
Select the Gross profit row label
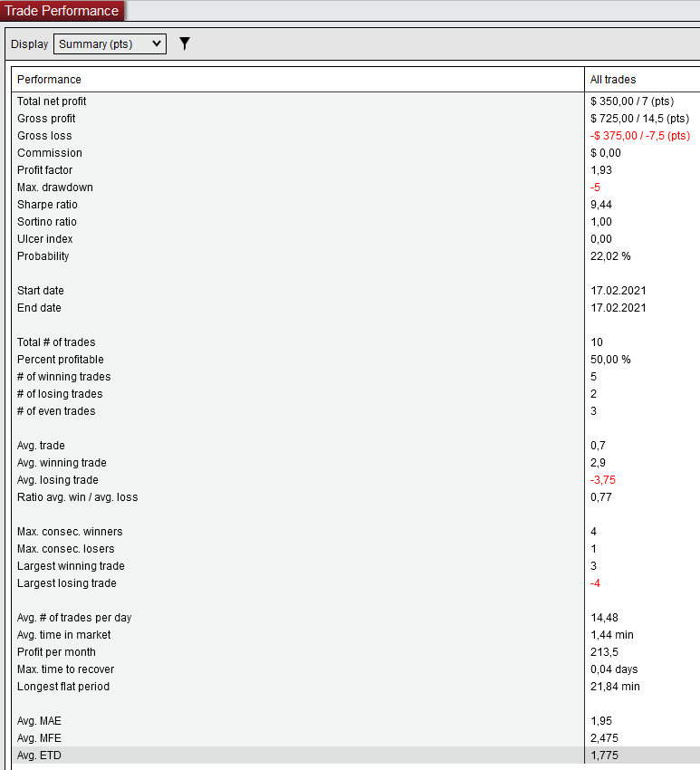(46, 119)
